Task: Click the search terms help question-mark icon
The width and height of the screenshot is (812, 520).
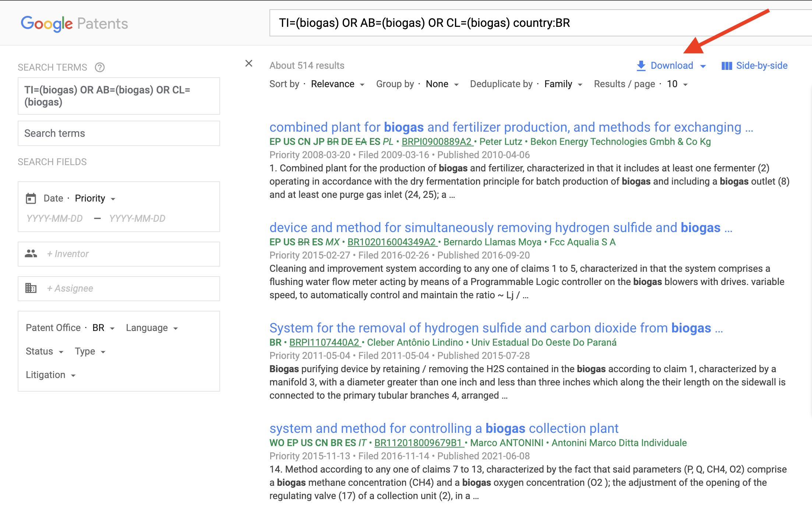Action: [x=100, y=67]
